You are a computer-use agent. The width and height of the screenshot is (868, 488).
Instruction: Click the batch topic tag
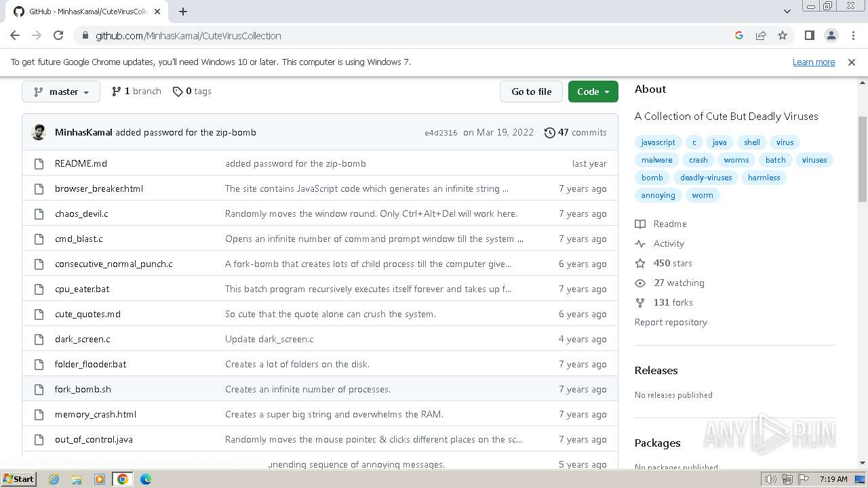coord(776,160)
